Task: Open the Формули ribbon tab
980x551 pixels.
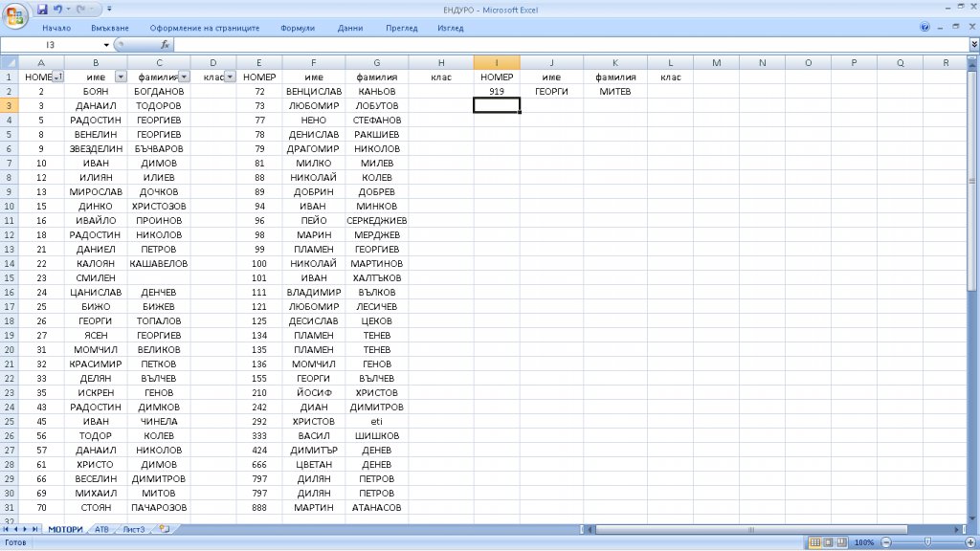Action: [298, 28]
